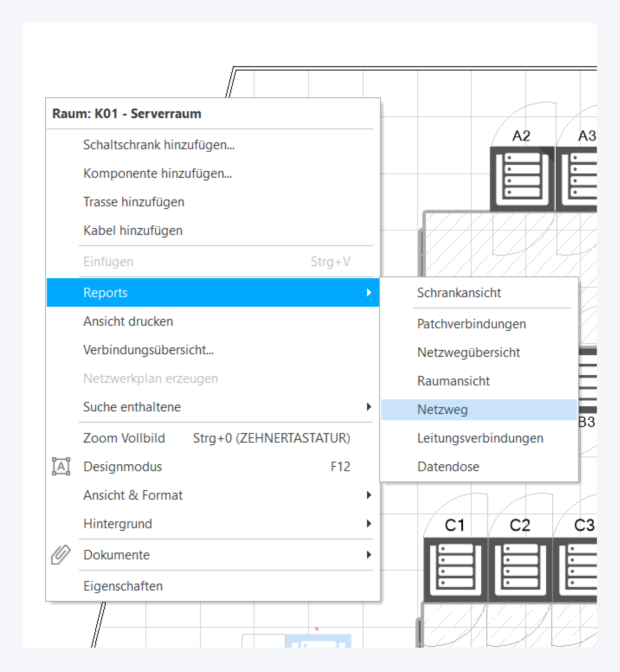The image size is (620, 672).
Task: Choose Netzweg in the Reports submenu
Action: (442, 410)
